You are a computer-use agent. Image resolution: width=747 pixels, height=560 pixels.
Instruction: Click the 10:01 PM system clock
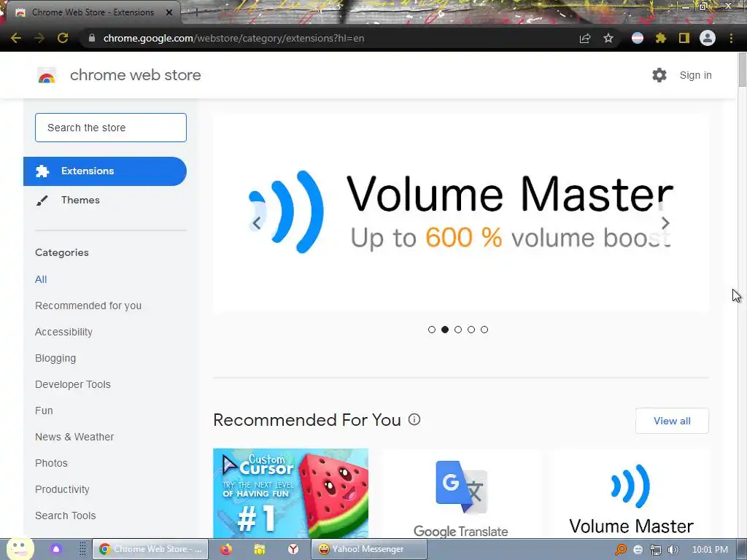710,550
